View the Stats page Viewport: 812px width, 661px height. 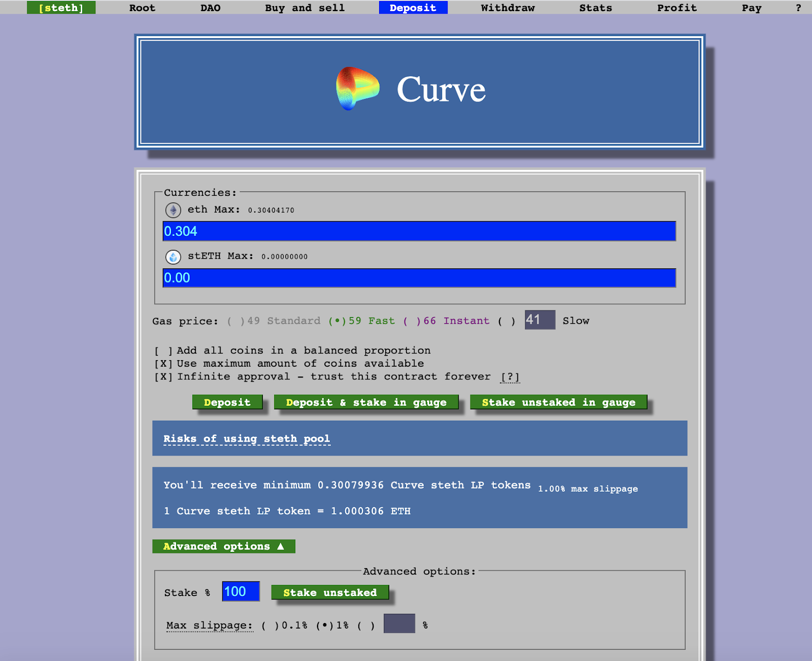595,8
